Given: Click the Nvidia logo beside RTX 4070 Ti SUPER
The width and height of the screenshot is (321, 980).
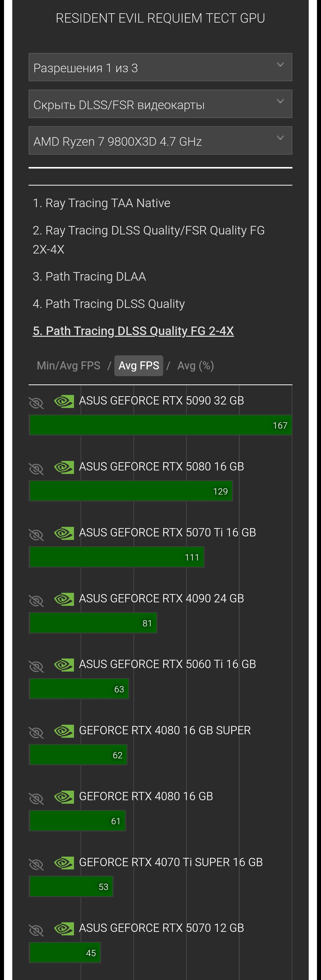Looking at the screenshot, I should tap(64, 863).
